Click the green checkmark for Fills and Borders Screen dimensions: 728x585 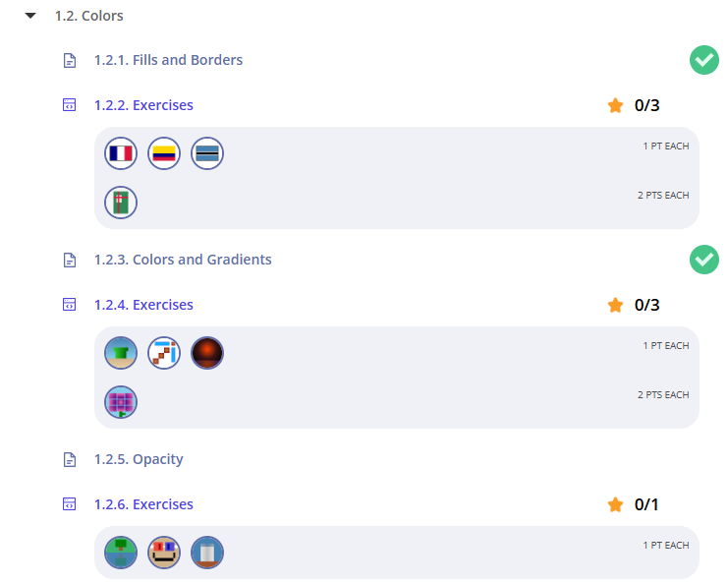point(703,60)
